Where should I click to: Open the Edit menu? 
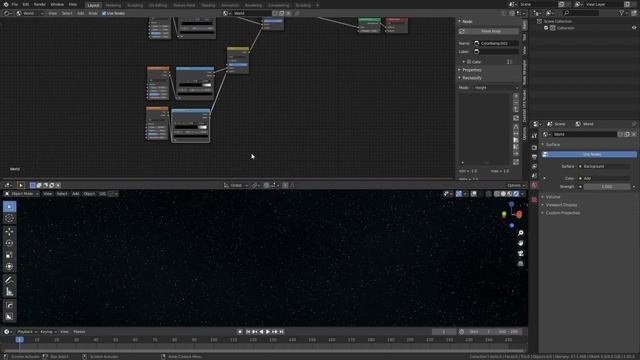[x=26, y=4]
